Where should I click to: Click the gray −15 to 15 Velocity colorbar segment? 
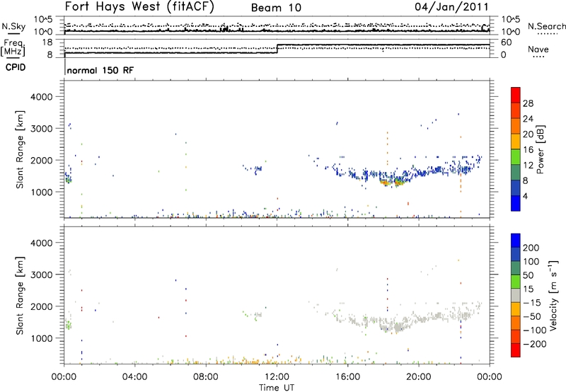[x=516, y=295]
